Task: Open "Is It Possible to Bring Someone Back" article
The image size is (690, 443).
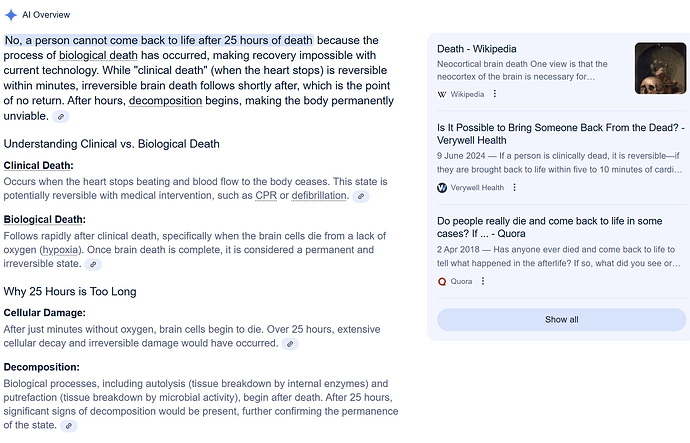Action: (560, 128)
